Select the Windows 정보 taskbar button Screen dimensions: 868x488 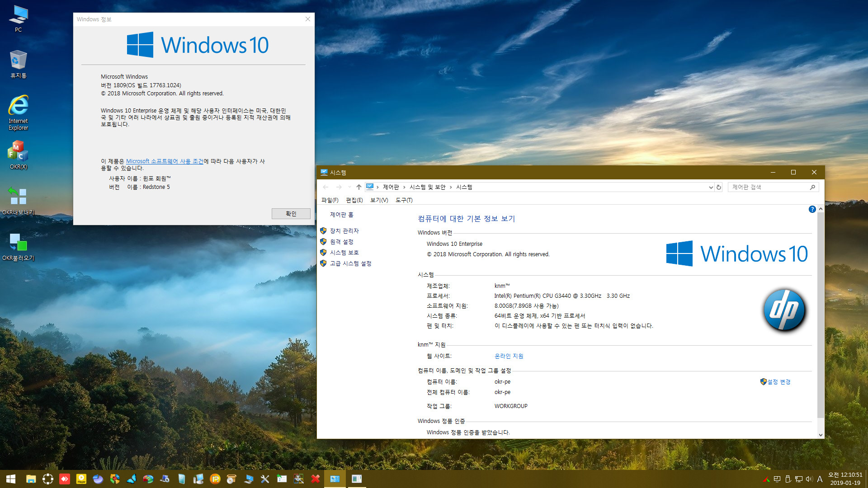(357, 479)
